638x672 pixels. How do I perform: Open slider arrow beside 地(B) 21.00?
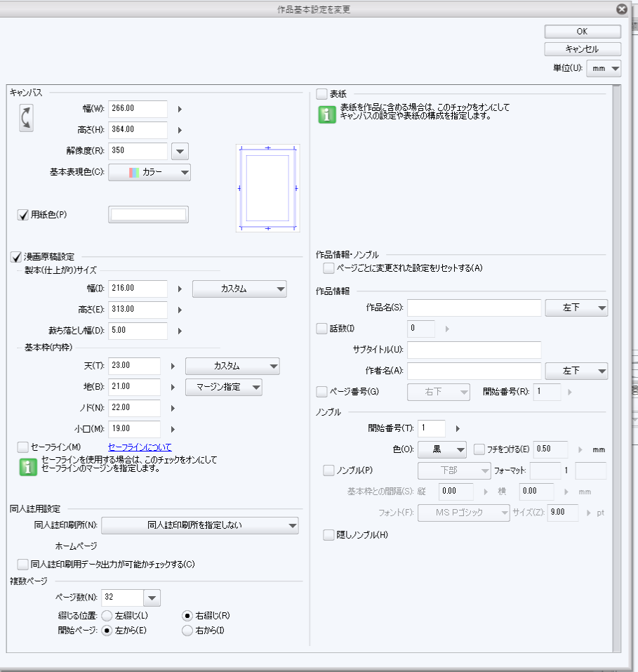point(173,388)
